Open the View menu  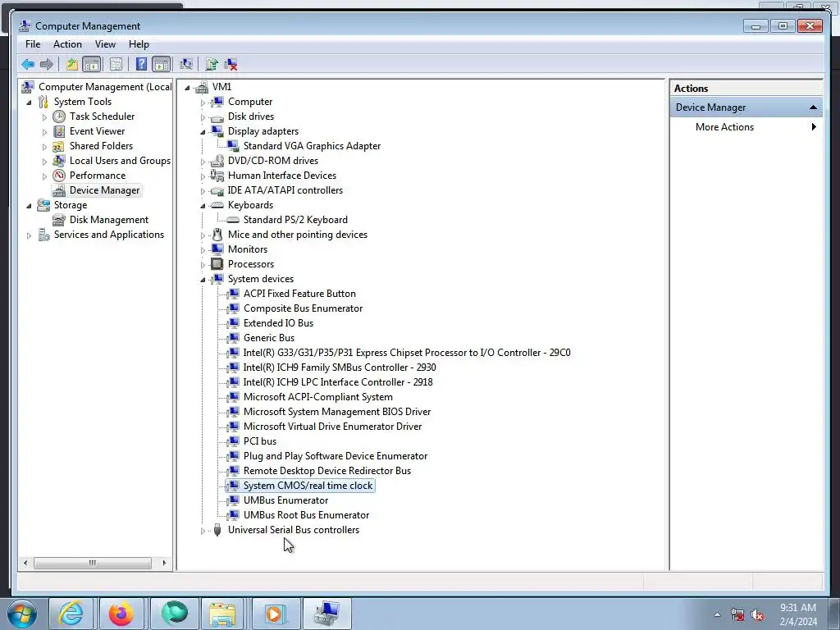[105, 44]
